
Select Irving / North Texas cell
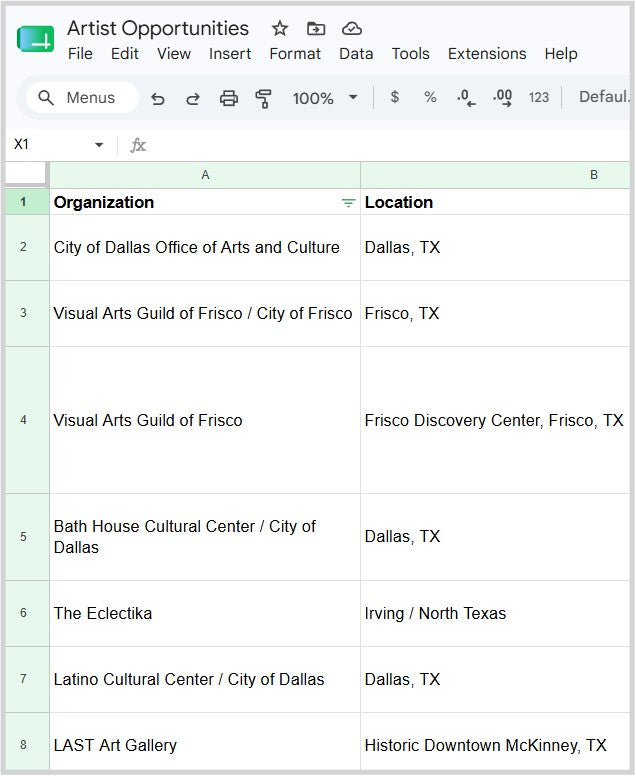pyautogui.click(x=495, y=613)
